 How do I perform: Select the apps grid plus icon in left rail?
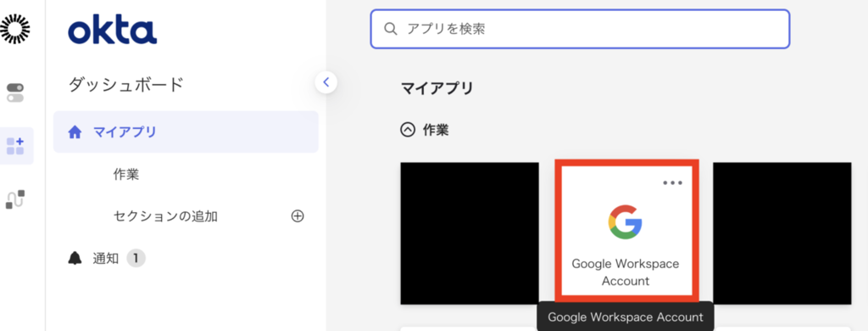[15, 146]
